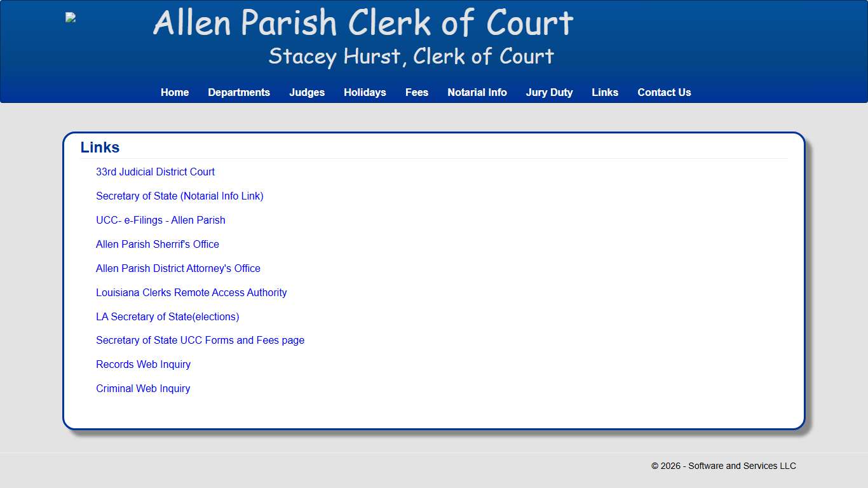The image size is (868, 488).
Task: Click Louisiana Clerks Remote Access Authority
Action: [x=191, y=292]
